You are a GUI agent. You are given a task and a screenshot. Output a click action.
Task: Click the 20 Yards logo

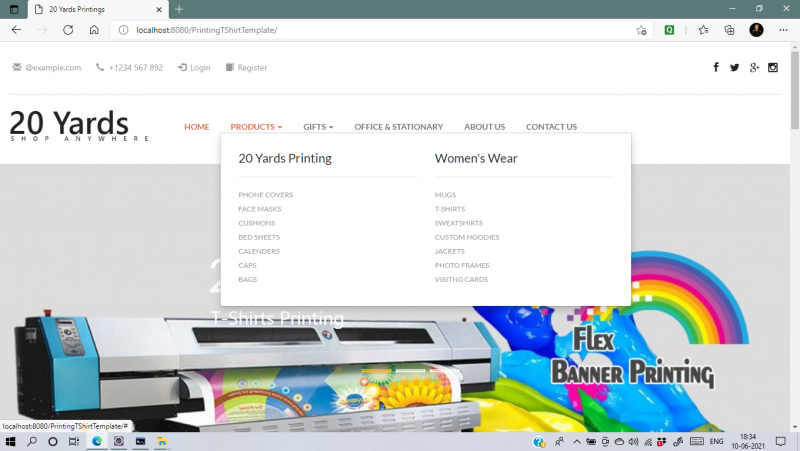[80, 126]
